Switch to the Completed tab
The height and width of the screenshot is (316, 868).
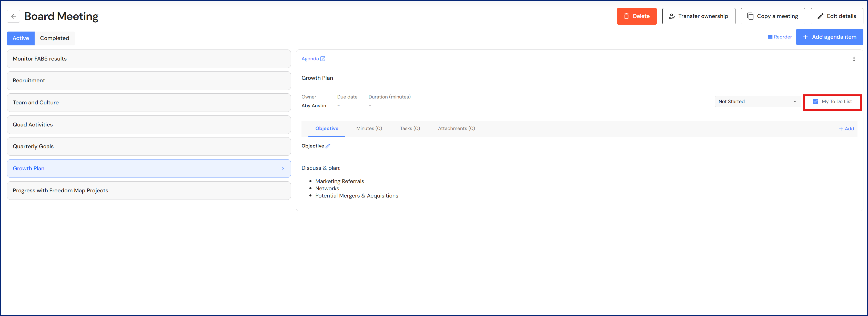[54, 38]
